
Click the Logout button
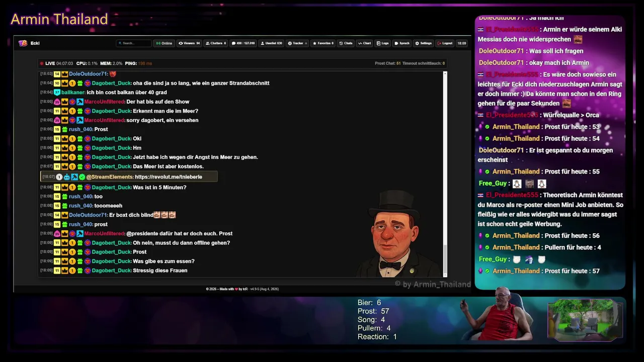click(445, 43)
